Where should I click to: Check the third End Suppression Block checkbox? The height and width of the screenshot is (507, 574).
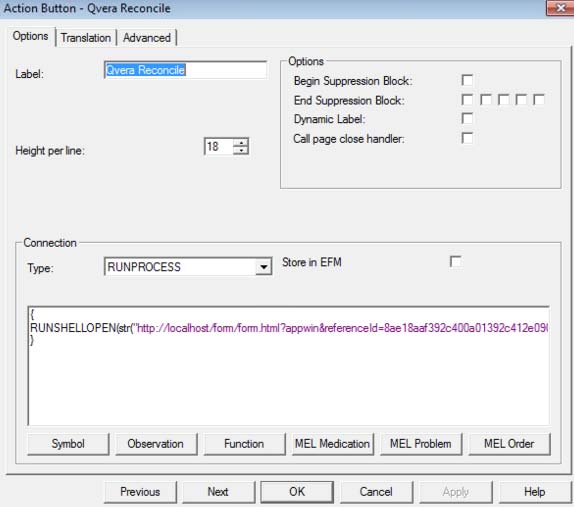pos(503,100)
